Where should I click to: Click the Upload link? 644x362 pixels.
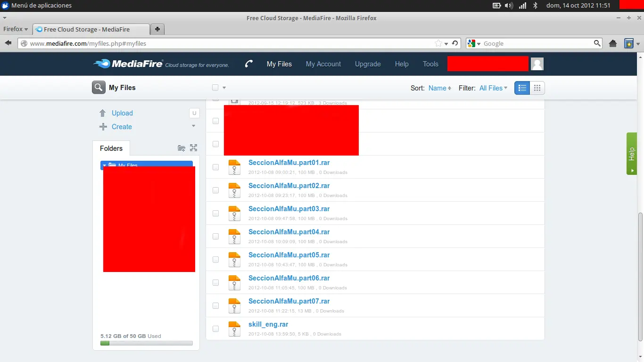pos(122,113)
